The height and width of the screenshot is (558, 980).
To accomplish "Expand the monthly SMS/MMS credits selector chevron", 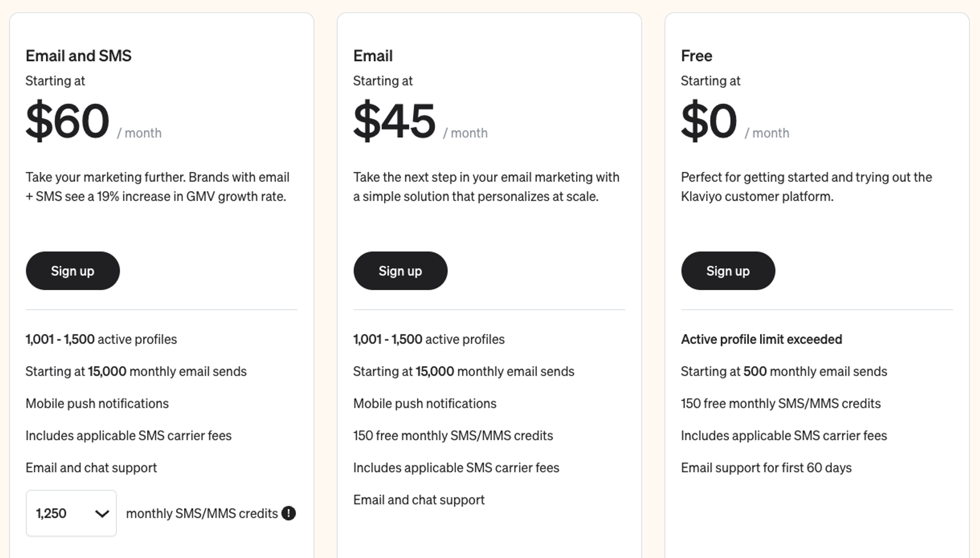I will 100,513.
